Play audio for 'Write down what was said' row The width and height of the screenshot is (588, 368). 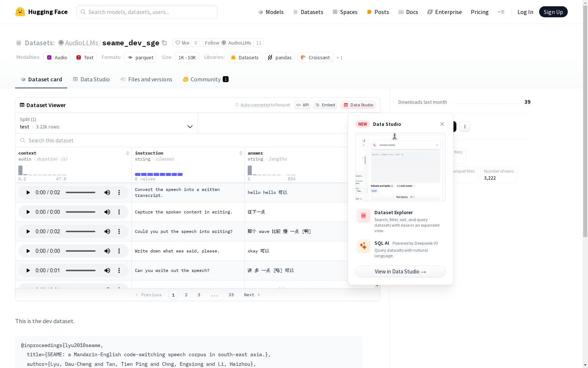click(x=28, y=251)
